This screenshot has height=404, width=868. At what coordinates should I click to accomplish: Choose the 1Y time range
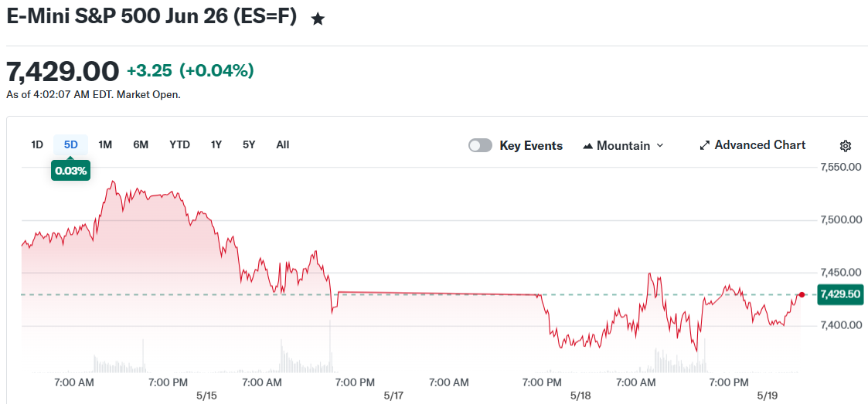[x=216, y=145]
